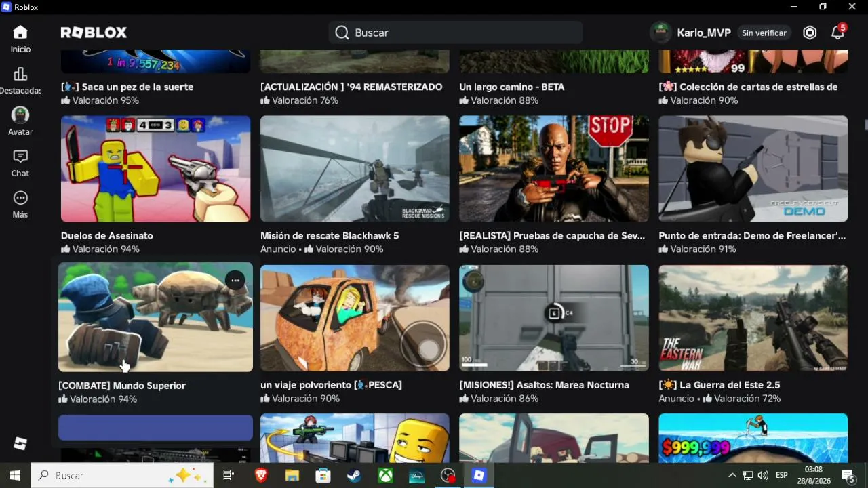Open the Xbox app from taskbar
Screen dimensions: 868x488
(385, 476)
